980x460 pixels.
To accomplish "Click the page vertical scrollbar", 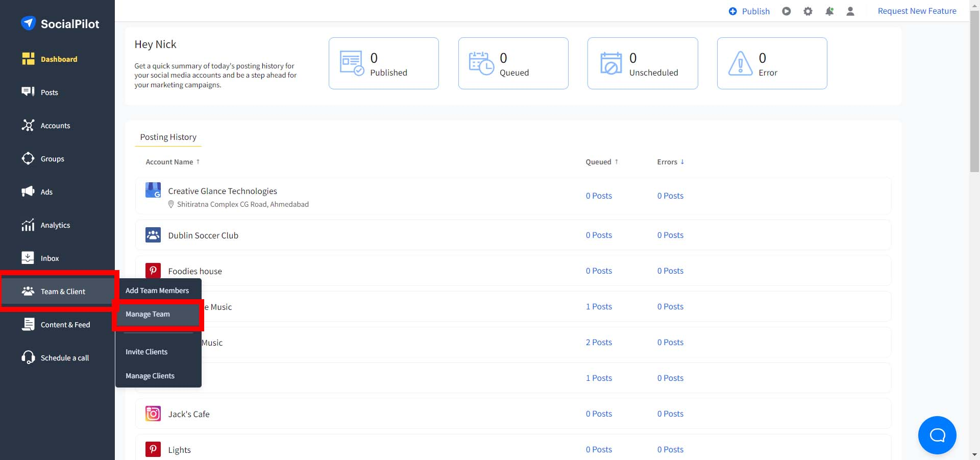I will point(974,91).
